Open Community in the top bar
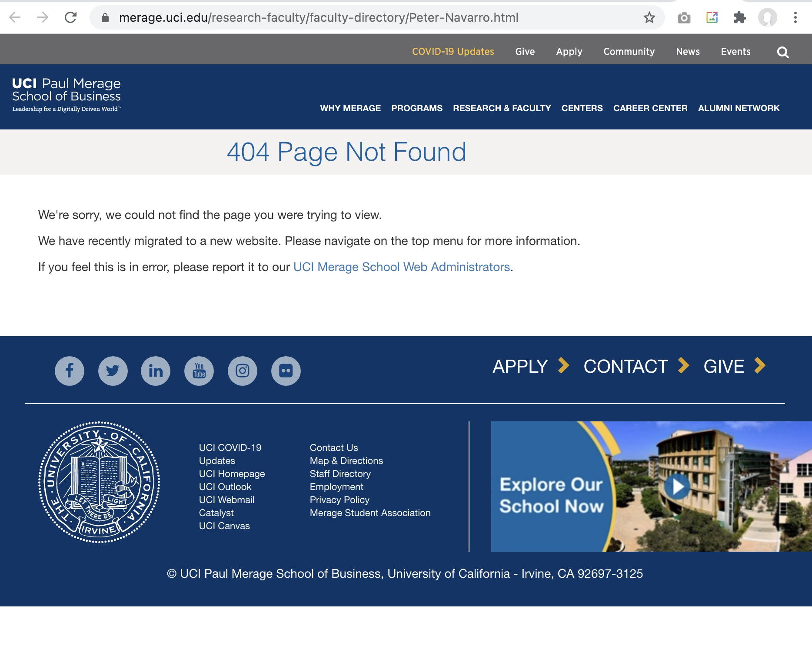This screenshot has height=649, width=812. click(x=629, y=52)
